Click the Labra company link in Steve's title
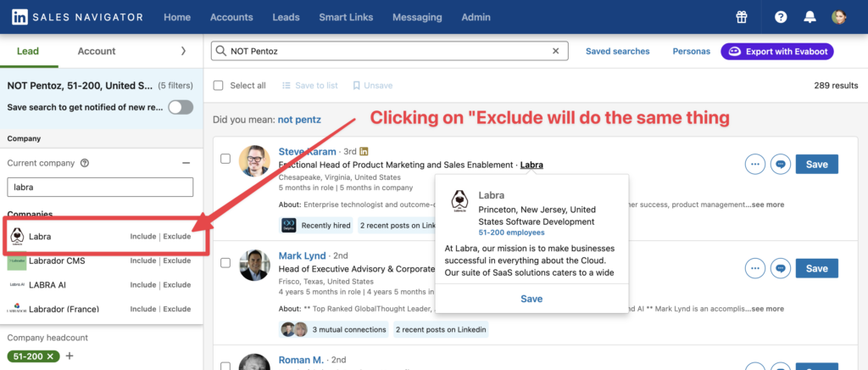Viewport: 868px width, 370px height. 531,165
